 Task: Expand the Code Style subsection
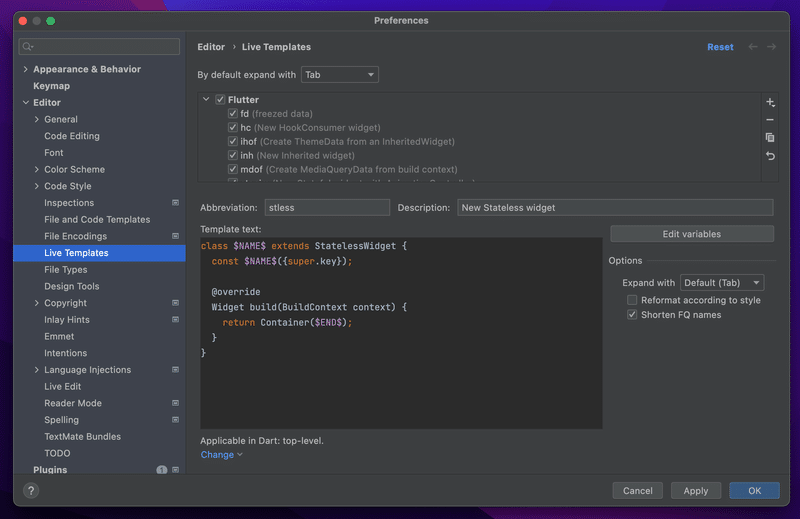point(36,186)
